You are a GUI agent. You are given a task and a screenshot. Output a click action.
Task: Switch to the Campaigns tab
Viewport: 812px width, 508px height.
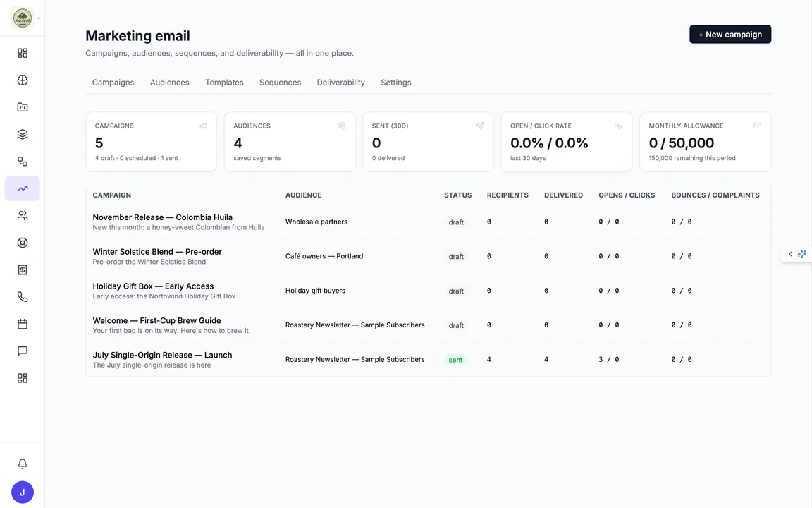[x=113, y=83]
